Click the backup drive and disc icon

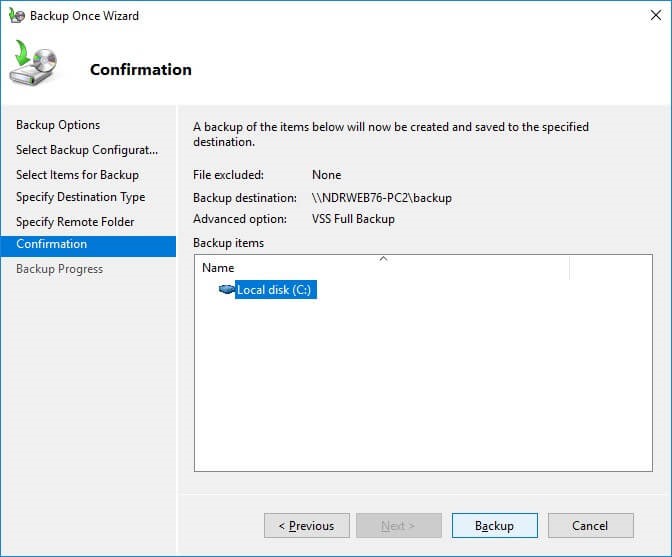33,63
